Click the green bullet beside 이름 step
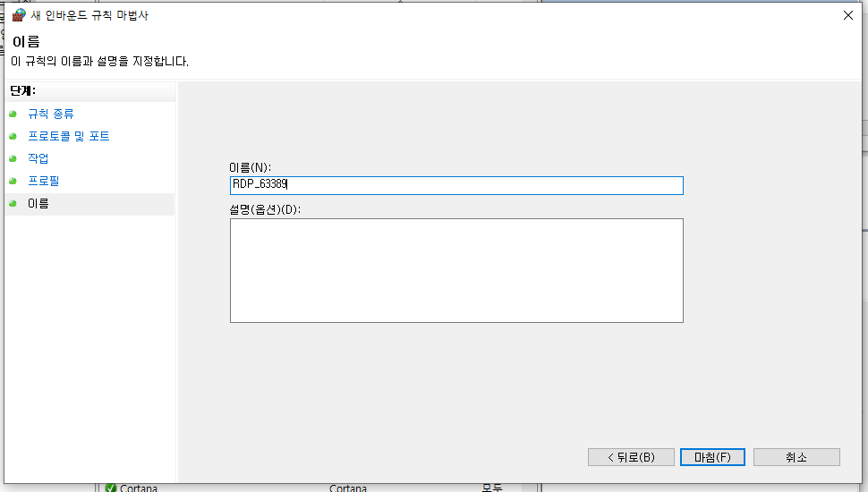This screenshot has width=868, height=492. pos(13,204)
